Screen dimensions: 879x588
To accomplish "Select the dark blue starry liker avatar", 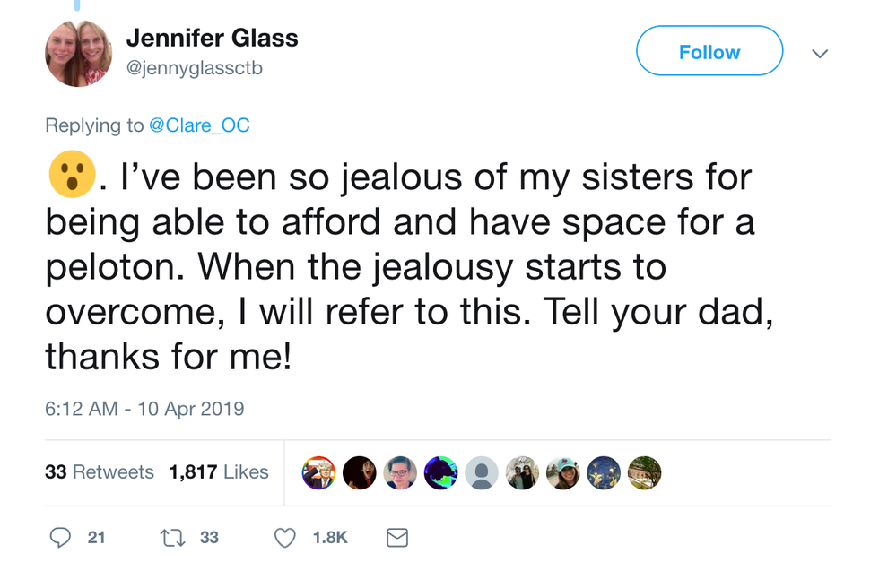I will (604, 472).
